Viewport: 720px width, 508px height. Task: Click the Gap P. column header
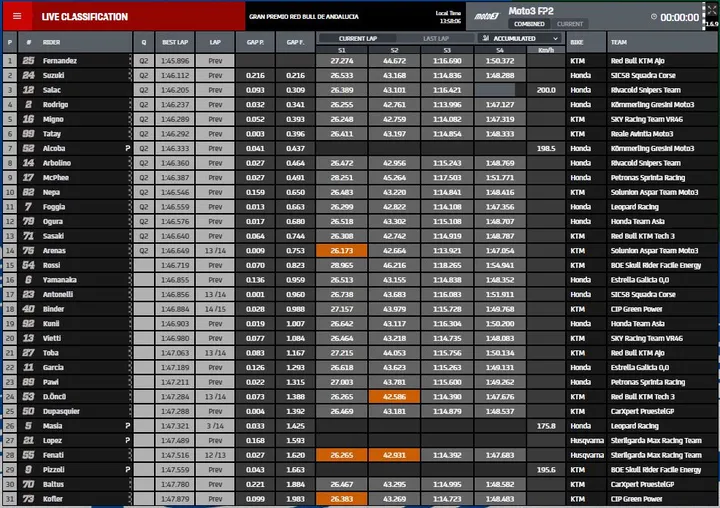click(255, 42)
